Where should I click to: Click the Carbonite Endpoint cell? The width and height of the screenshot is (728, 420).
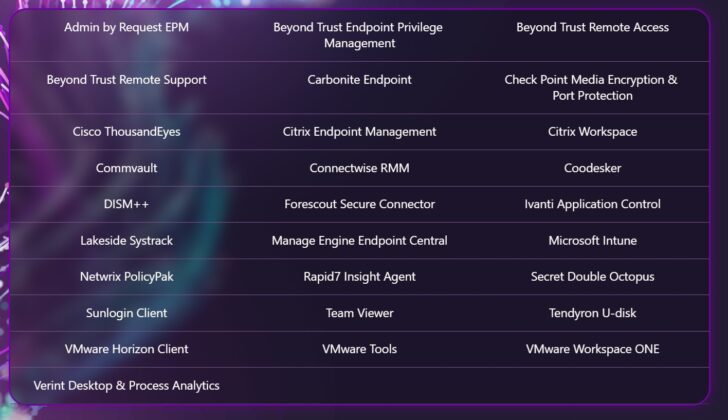pyautogui.click(x=359, y=79)
